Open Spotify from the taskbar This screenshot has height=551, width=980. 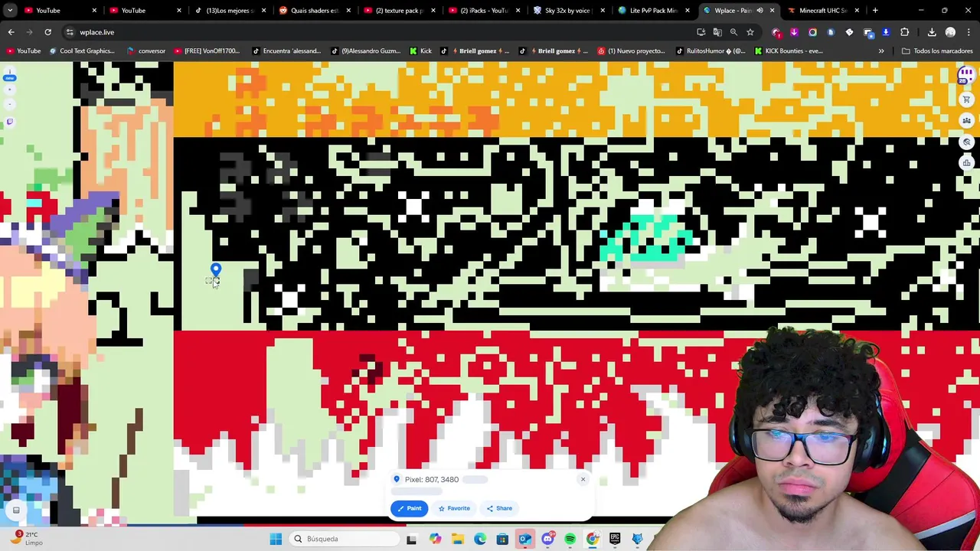point(570,539)
